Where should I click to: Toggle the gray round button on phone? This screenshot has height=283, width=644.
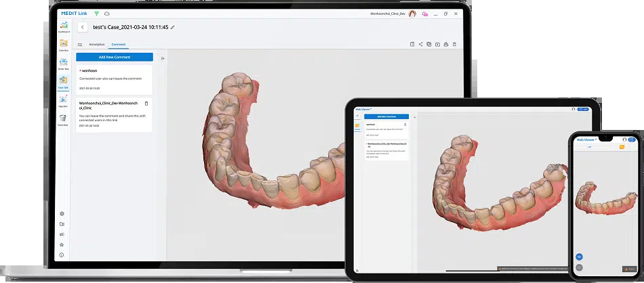(x=579, y=267)
